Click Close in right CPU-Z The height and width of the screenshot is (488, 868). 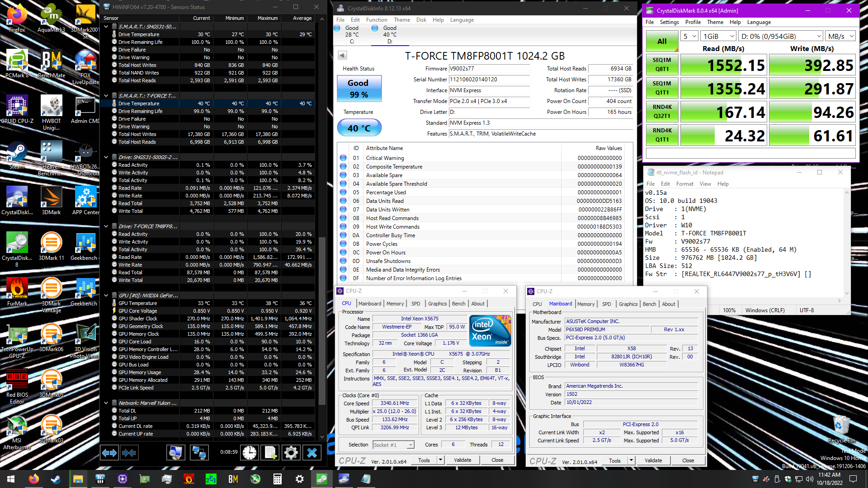pos(688,461)
